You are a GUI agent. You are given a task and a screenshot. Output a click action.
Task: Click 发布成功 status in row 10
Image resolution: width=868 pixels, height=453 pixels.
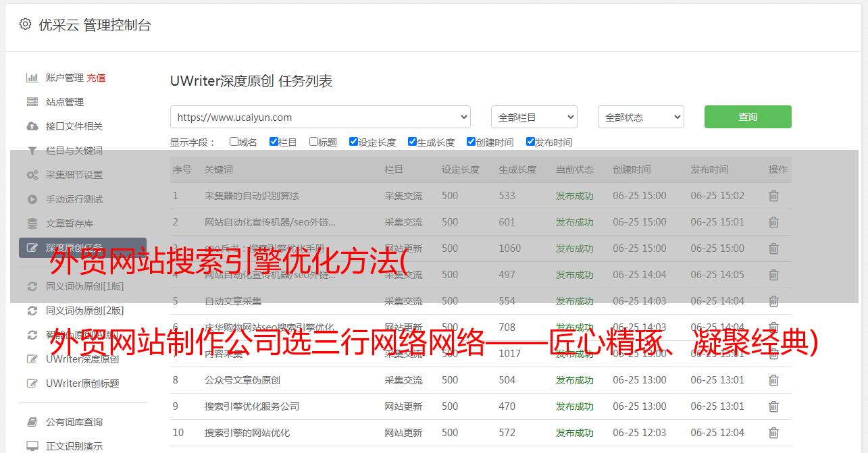coord(575,433)
